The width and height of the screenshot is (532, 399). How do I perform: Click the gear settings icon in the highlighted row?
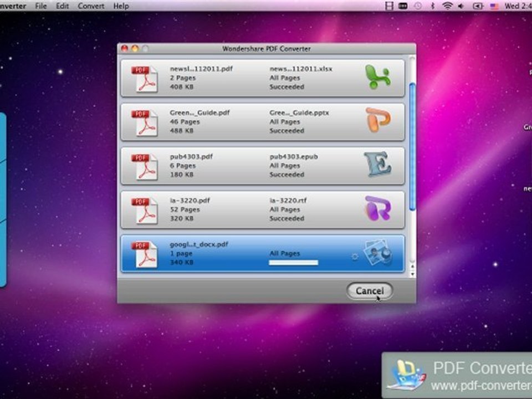[x=355, y=257]
